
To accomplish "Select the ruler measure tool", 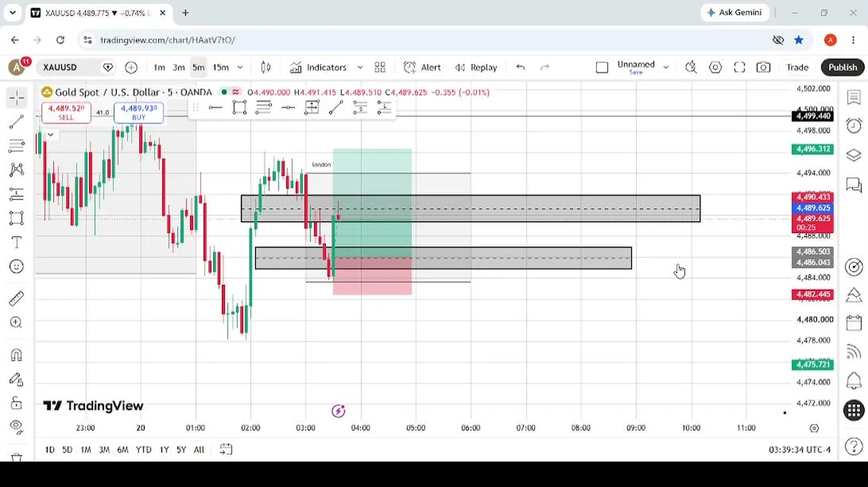I will pos(17,298).
